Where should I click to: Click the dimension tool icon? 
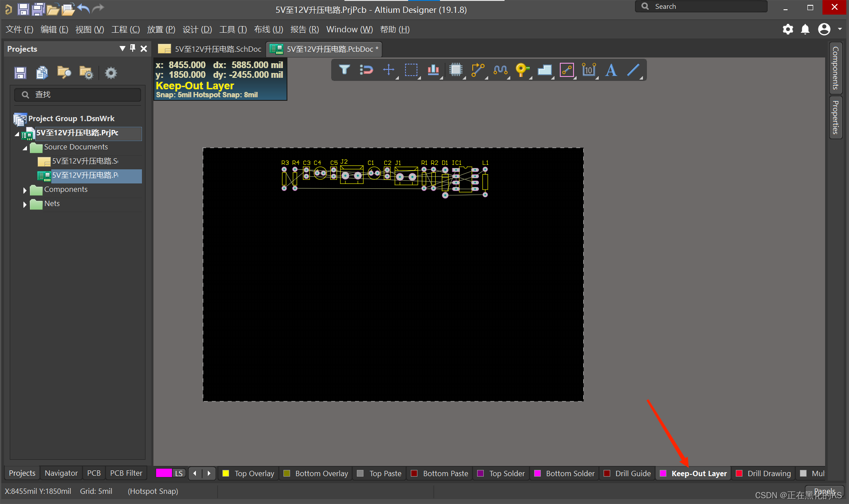tap(589, 70)
